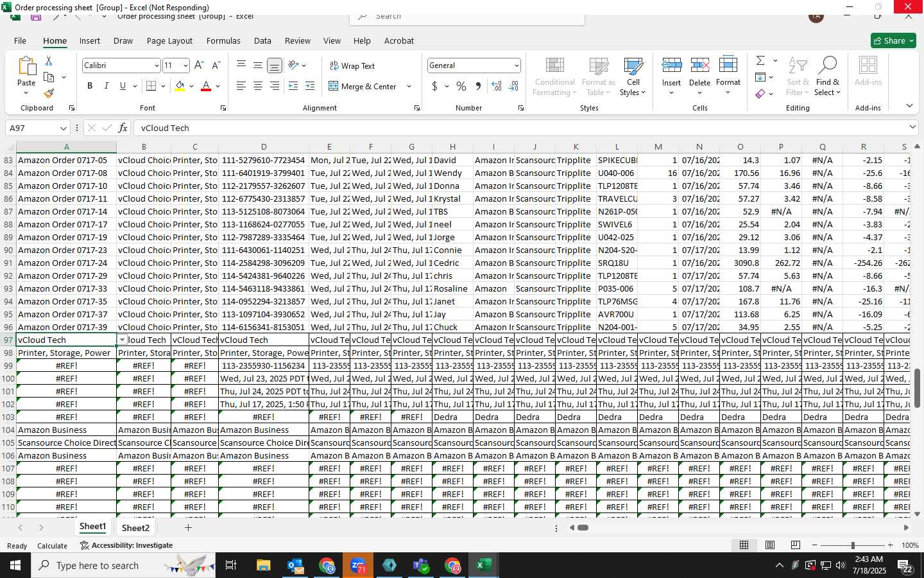Open the Insert cells icon
Screen dimensions: 924x578
(x=671, y=65)
